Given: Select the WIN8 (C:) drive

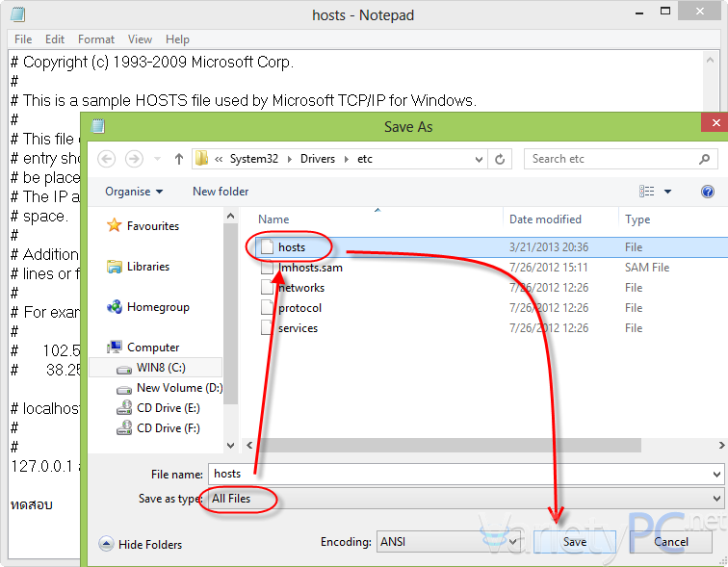Looking at the screenshot, I should 163,368.
